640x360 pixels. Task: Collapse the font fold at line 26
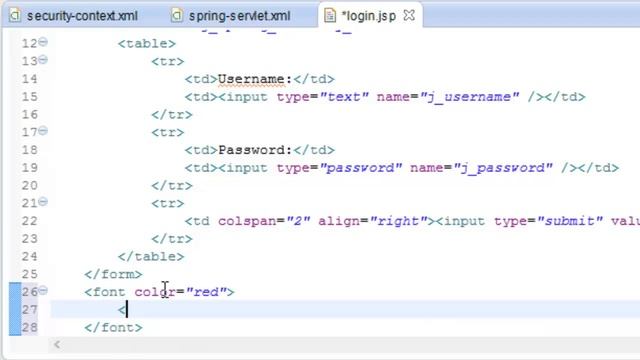coord(43,290)
